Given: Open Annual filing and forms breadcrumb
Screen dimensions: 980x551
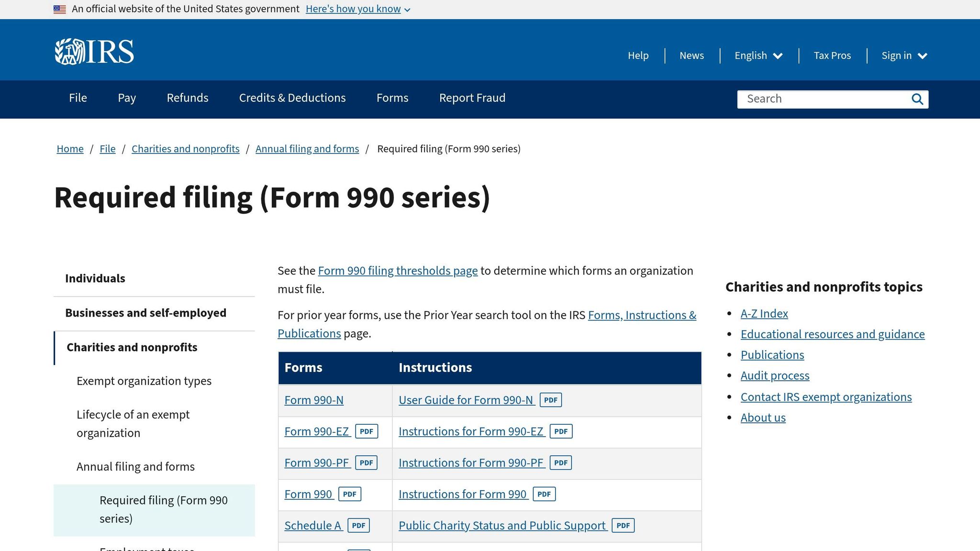Looking at the screenshot, I should (x=307, y=149).
